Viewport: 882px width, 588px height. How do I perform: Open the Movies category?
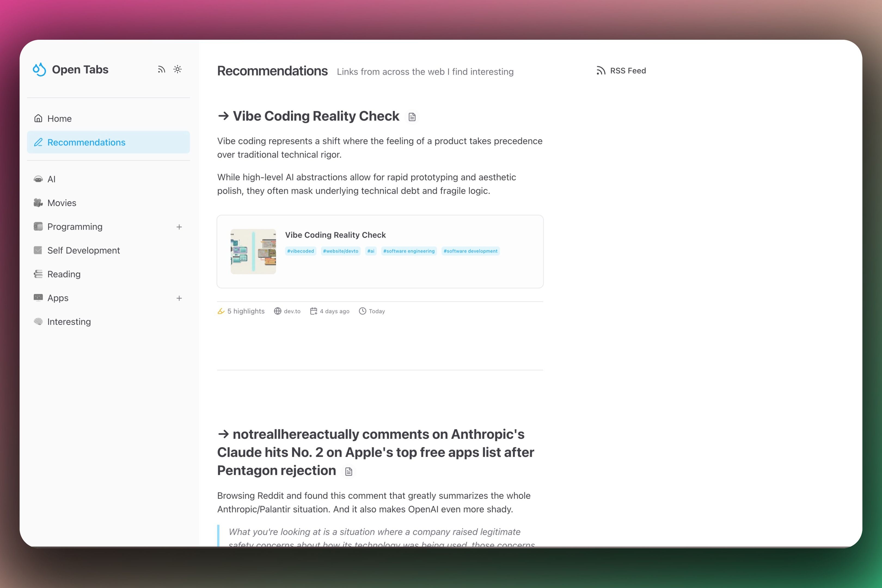pos(62,203)
